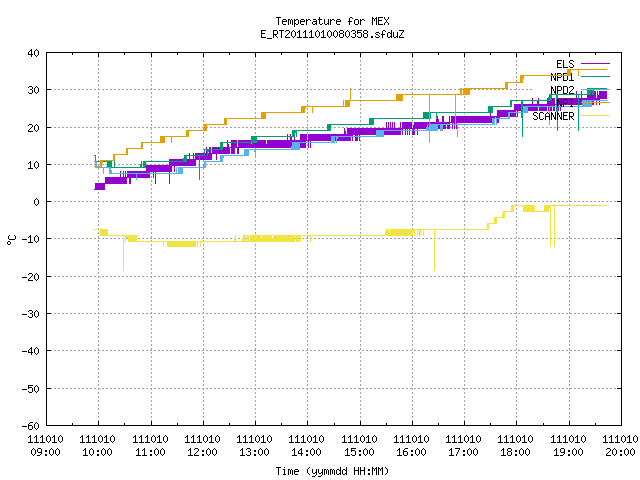Screen dimensions: 640x480
Task: Click the x-axis tick label '111010 11:00'
Action: [150, 446]
